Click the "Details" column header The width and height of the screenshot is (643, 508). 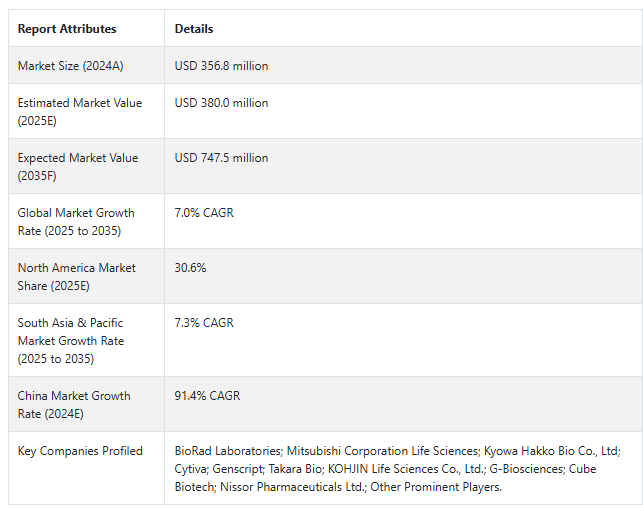pyautogui.click(x=194, y=29)
